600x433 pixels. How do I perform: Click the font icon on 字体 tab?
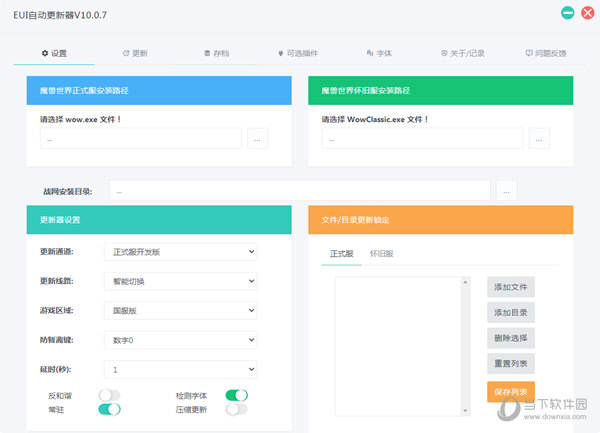(370, 53)
